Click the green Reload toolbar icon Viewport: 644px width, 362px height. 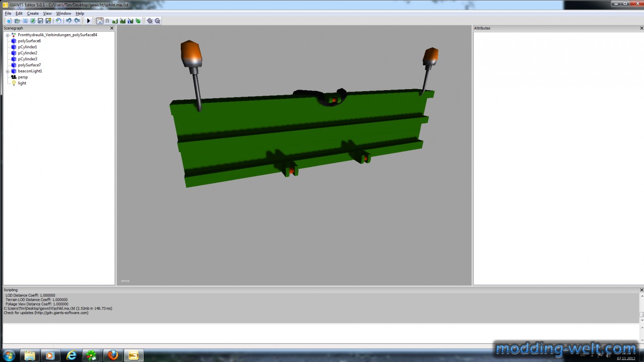(33, 21)
